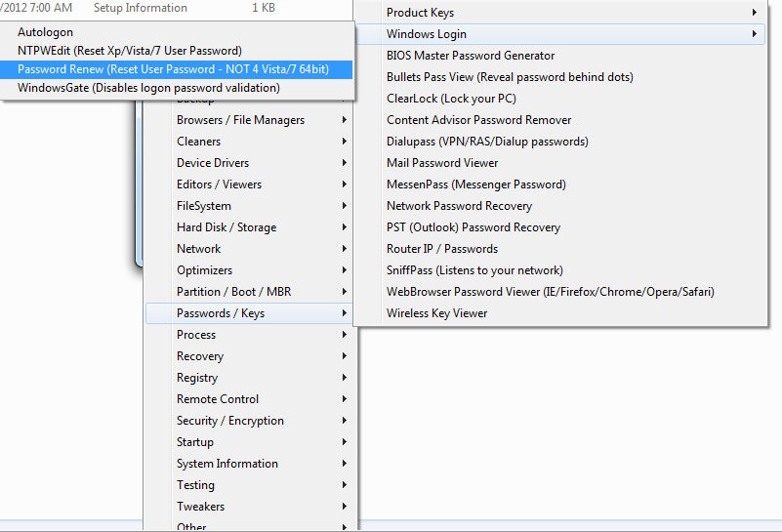Expand arrow next to Registry
The width and height of the screenshot is (782, 532).
(344, 377)
